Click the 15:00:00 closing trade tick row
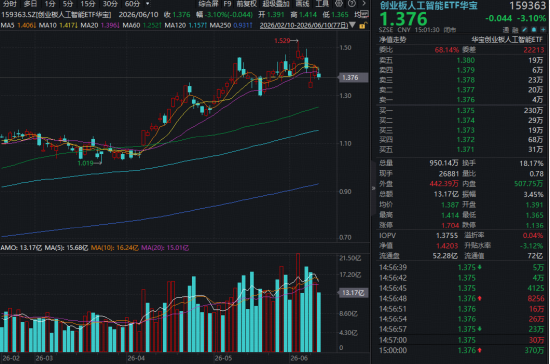550x364 pixels. 461,350
